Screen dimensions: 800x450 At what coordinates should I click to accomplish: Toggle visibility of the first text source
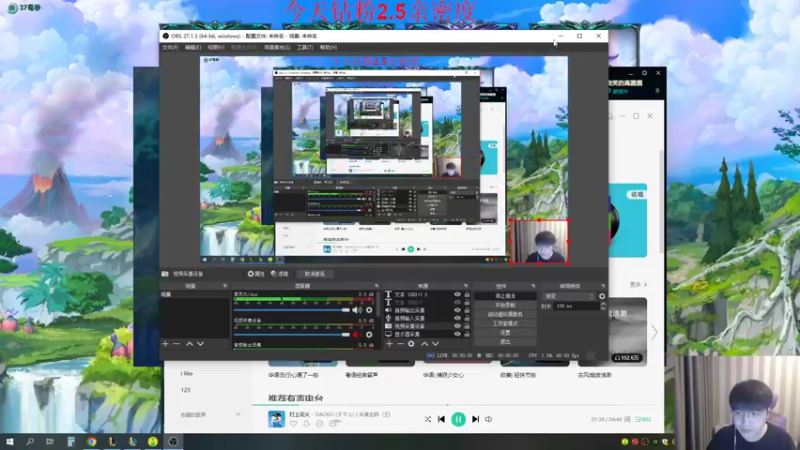pyautogui.click(x=458, y=294)
